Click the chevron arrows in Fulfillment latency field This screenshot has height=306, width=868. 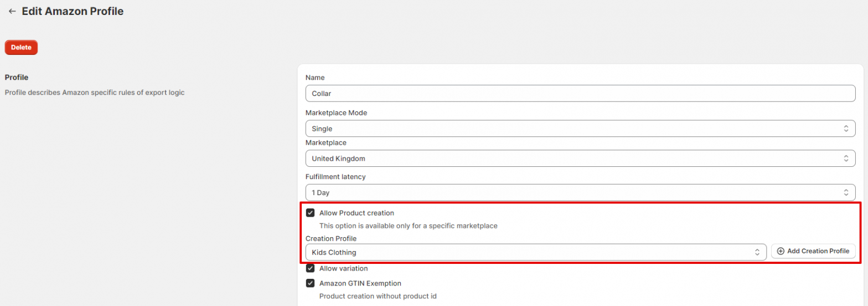click(845, 193)
